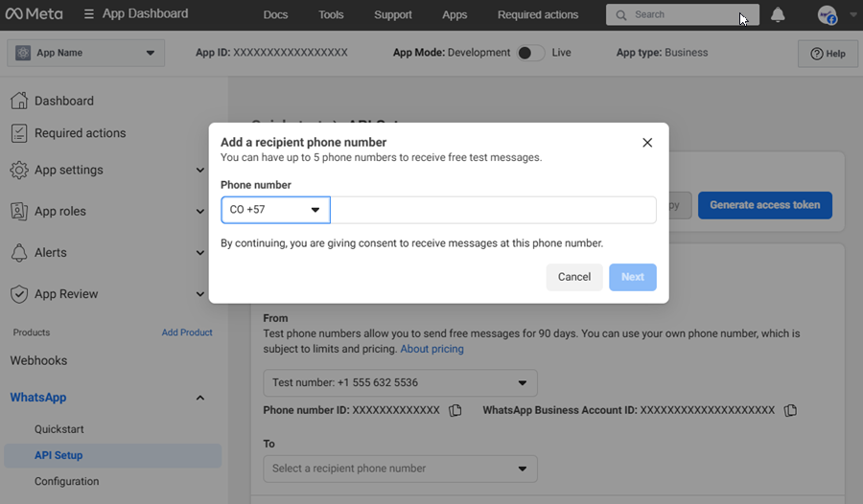Click the Add Product link
Viewport: 863px width, 504px height.
[187, 332]
